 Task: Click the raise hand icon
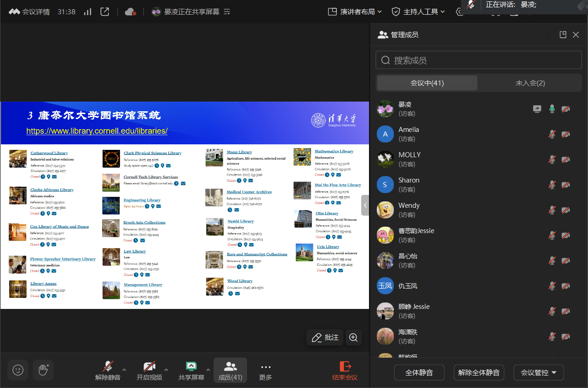(x=43, y=370)
